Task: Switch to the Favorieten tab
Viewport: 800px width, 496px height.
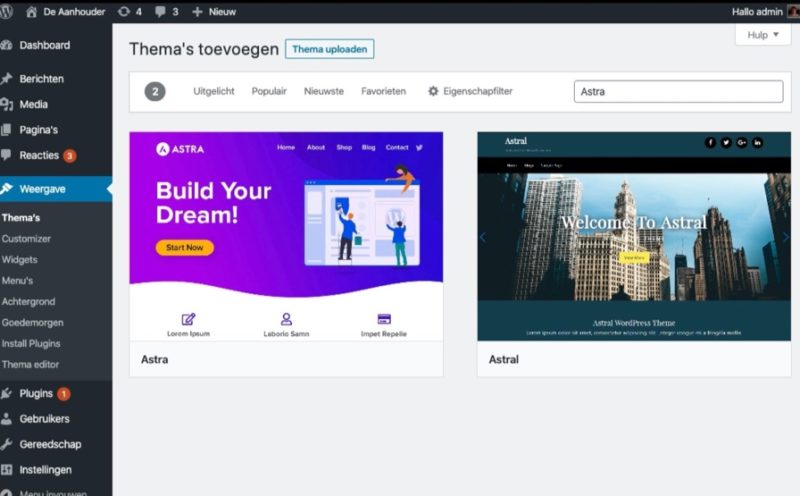Action: click(x=384, y=91)
